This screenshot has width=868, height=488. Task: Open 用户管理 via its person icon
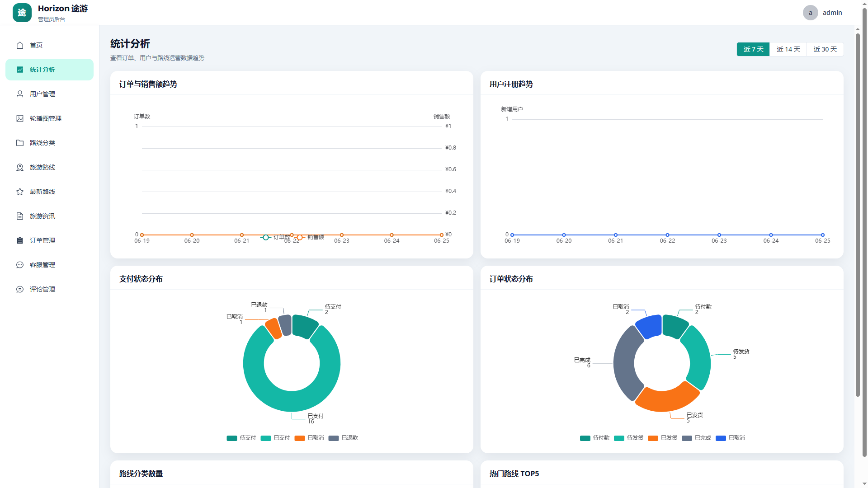click(20, 94)
